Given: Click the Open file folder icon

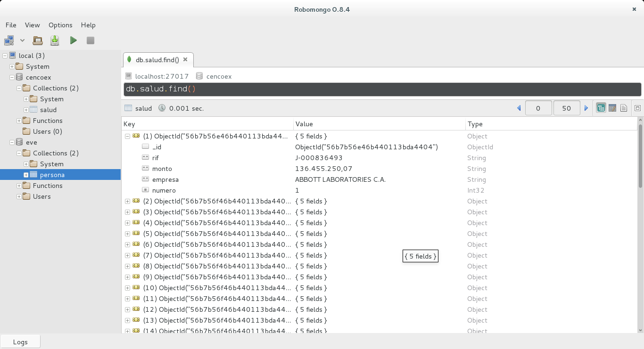Looking at the screenshot, I should click(x=38, y=41).
